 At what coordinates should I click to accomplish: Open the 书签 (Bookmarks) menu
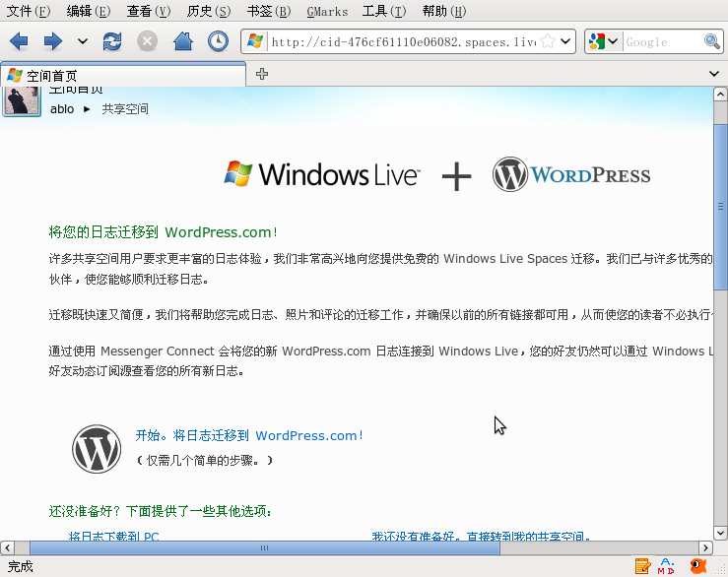(268, 11)
